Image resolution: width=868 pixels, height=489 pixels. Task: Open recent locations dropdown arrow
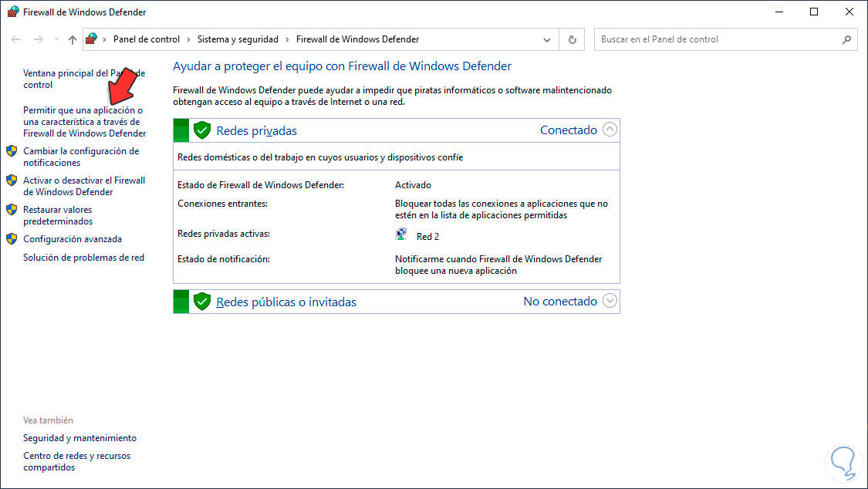[x=56, y=39]
